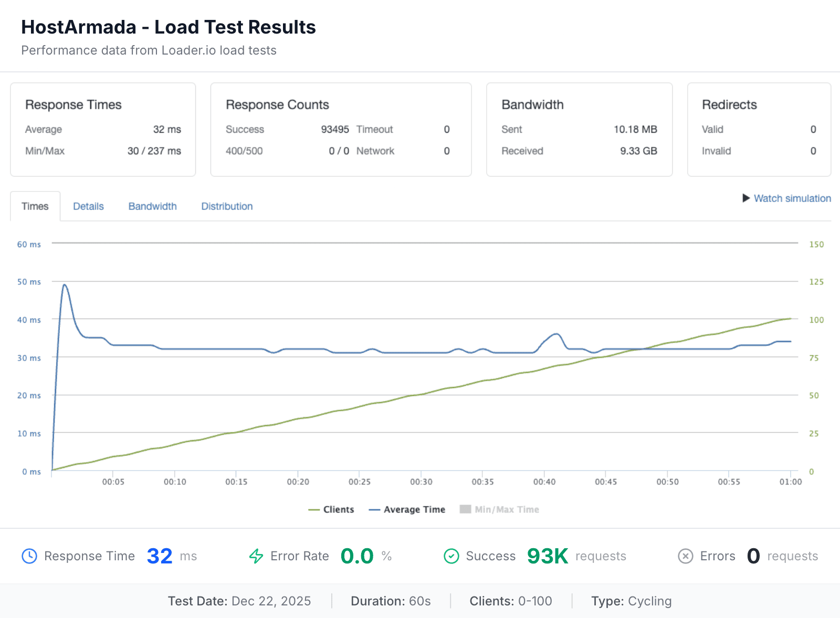The image size is (840, 618).
Task: Hide the Clients series via its legend entry
Action: (x=331, y=509)
